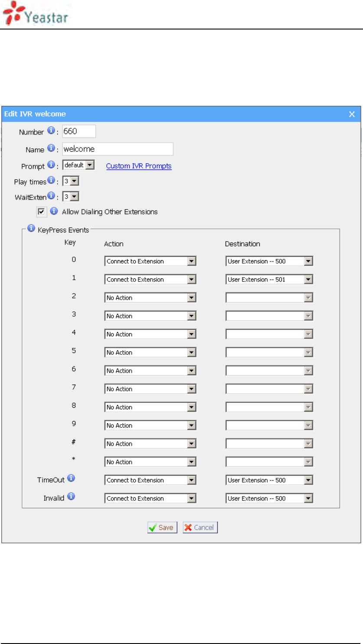The image size is (363, 644).
Task: Expand the Play times dropdown
Action: 74,181
